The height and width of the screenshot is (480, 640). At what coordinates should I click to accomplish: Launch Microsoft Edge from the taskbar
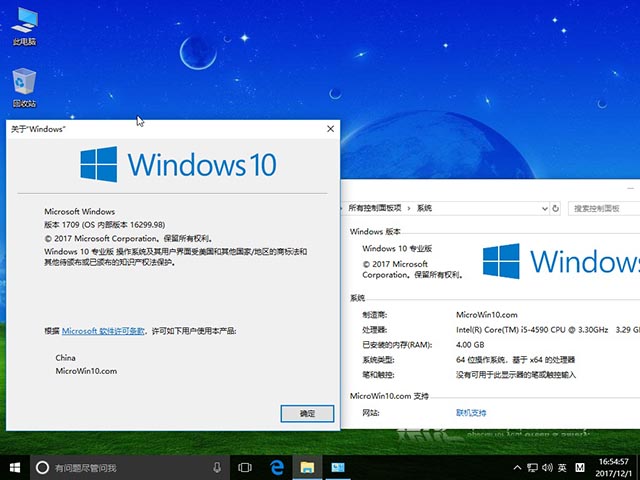[x=277, y=467]
